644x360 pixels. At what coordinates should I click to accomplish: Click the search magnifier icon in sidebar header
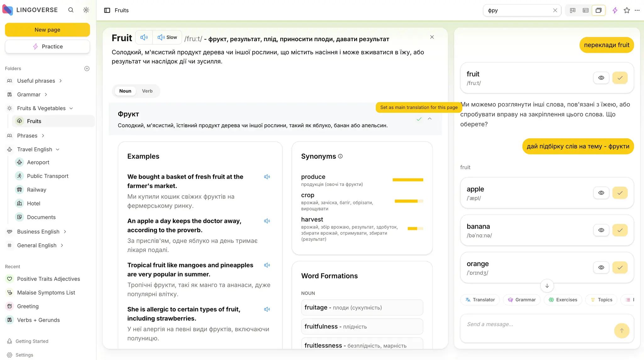(x=71, y=10)
